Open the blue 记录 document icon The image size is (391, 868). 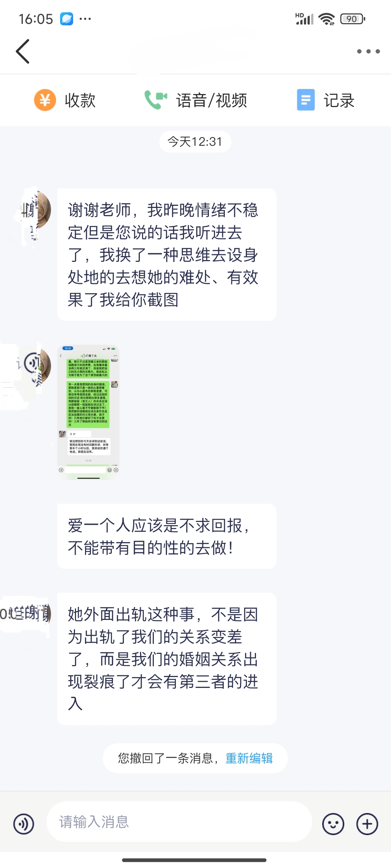pos(306,100)
